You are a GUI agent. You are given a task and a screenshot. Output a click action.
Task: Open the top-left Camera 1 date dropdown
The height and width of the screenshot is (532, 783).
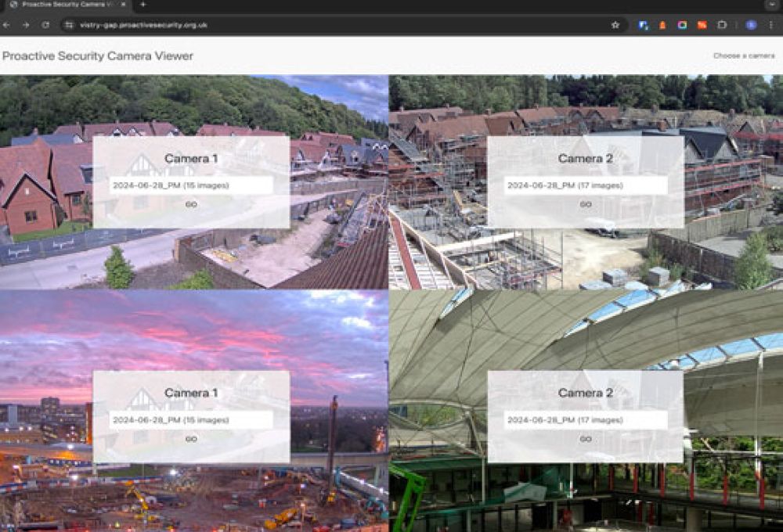[191, 185]
